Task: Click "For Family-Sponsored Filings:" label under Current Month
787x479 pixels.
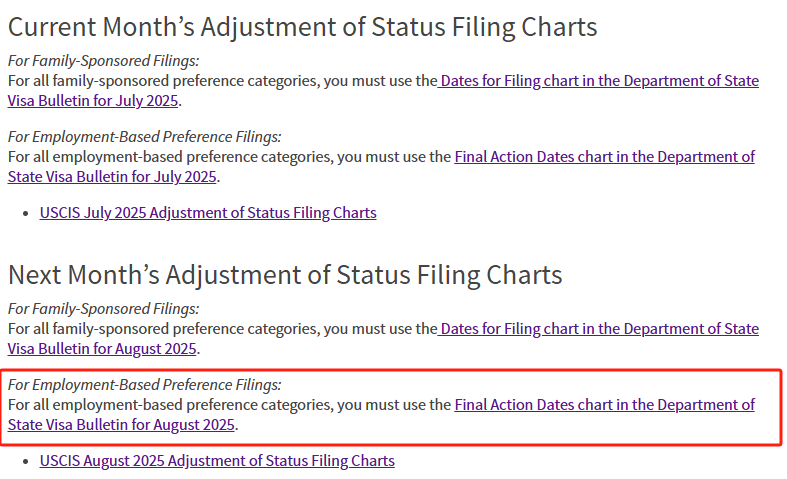Action: click(103, 61)
